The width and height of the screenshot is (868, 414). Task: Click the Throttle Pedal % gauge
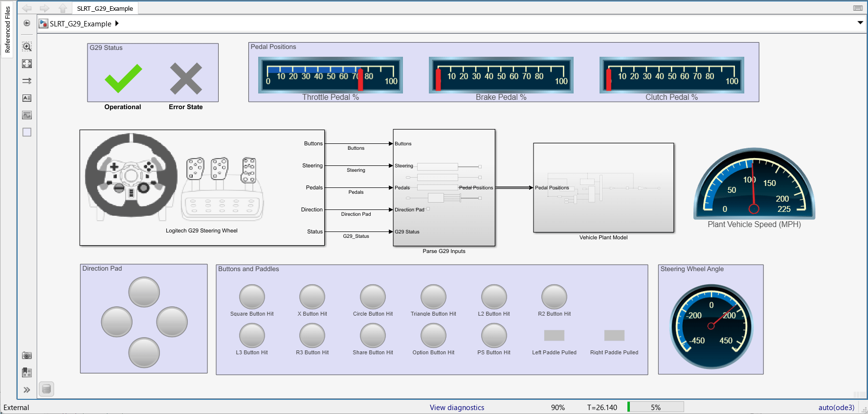331,75
